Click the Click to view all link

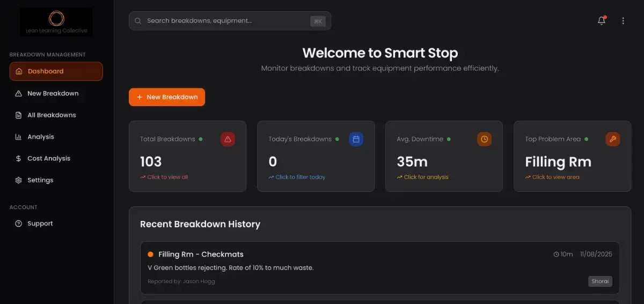[x=164, y=177]
